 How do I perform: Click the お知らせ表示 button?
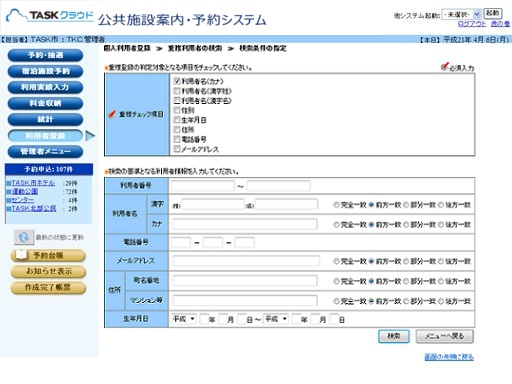coord(48,272)
